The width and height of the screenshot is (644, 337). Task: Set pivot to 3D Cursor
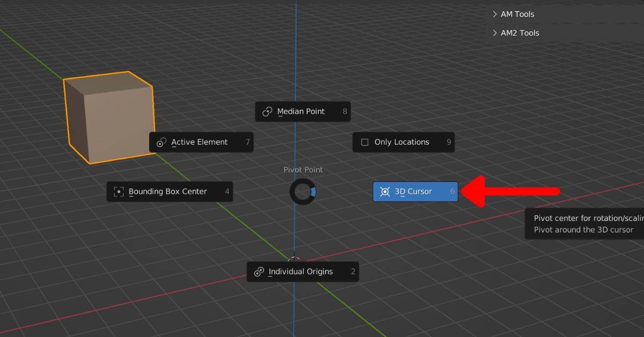(413, 192)
